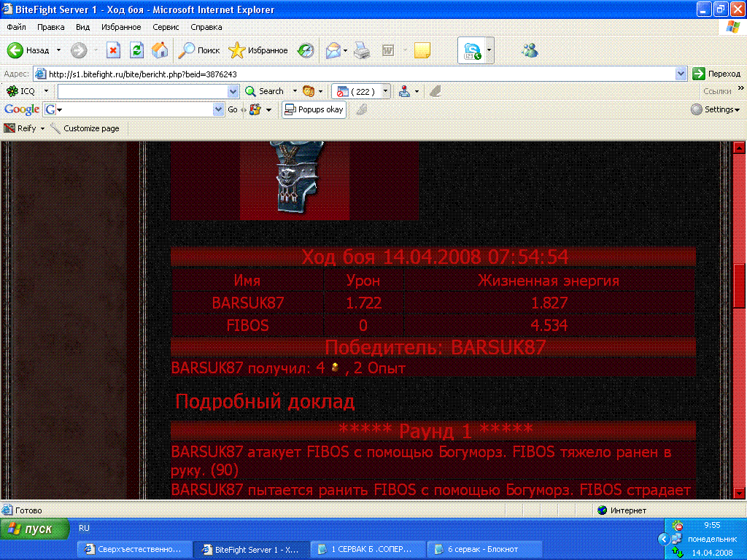The image size is (747, 560).
Task: Refresh the page with the Refresh icon
Action: (x=136, y=50)
